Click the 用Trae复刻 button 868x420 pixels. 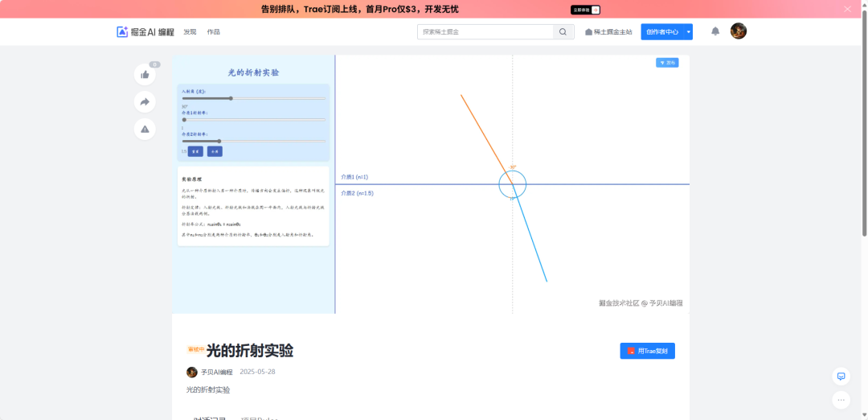click(x=647, y=351)
